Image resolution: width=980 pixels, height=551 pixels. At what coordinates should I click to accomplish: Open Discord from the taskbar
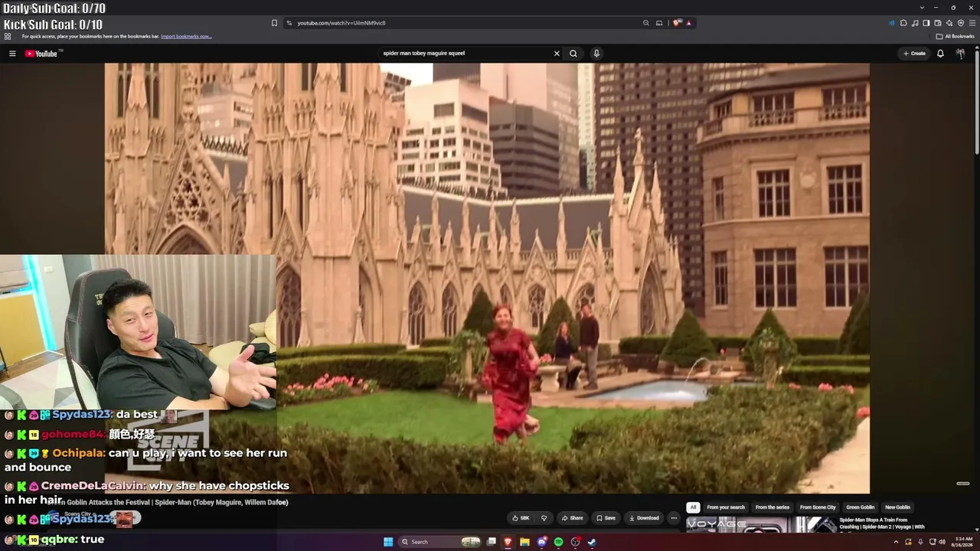point(541,542)
